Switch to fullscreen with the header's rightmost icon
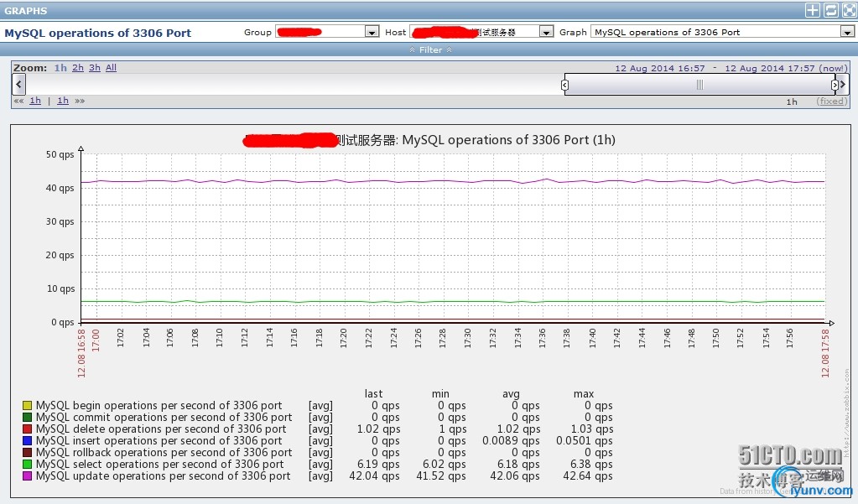Screen dimensions: 858x504 [x=850, y=10]
